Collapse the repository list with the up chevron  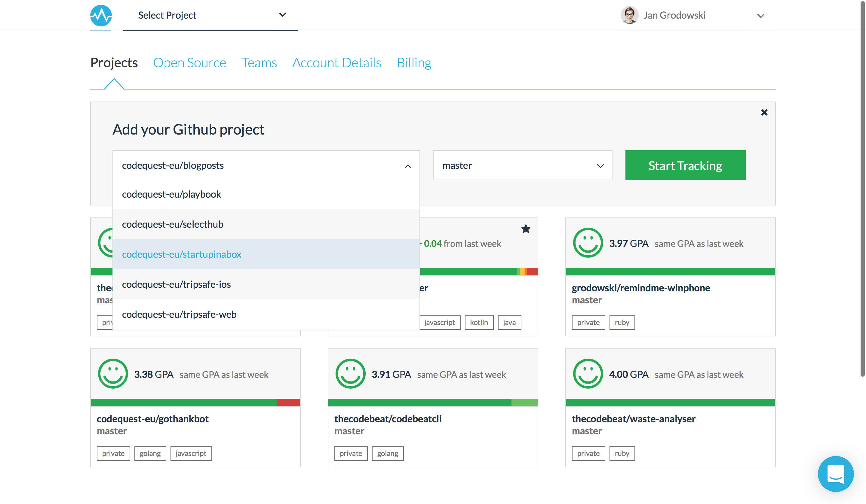click(x=407, y=166)
